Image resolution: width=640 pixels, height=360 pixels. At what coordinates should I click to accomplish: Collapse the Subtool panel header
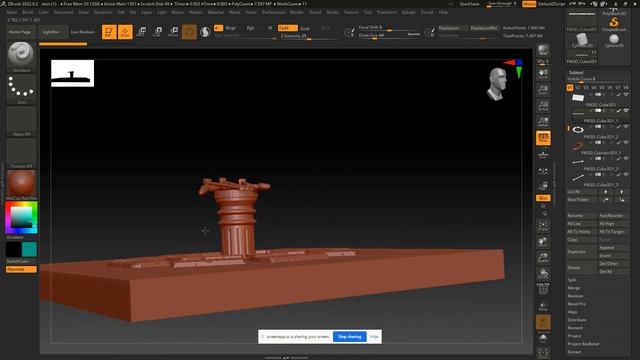coord(576,72)
